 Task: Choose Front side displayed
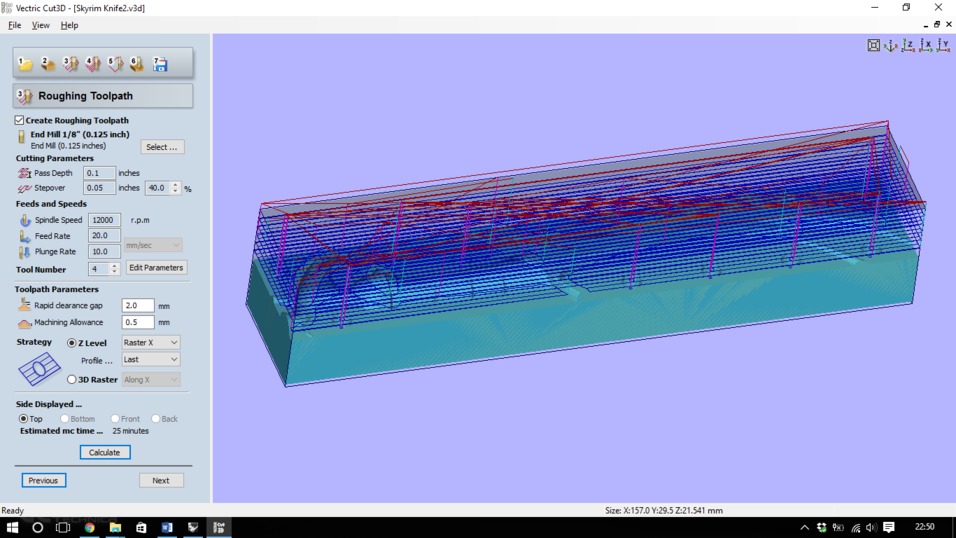(x=115, y=418)
